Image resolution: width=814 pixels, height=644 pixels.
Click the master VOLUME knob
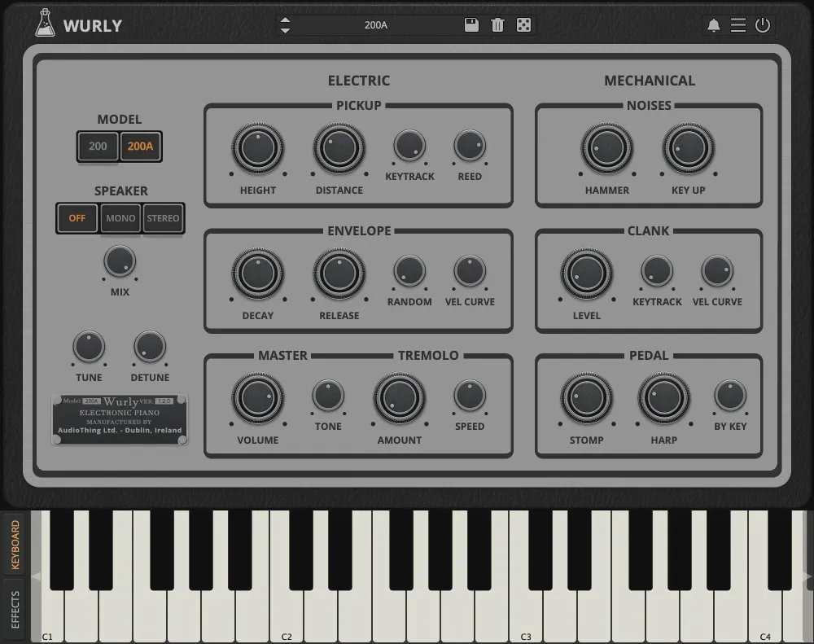[258, 398]
